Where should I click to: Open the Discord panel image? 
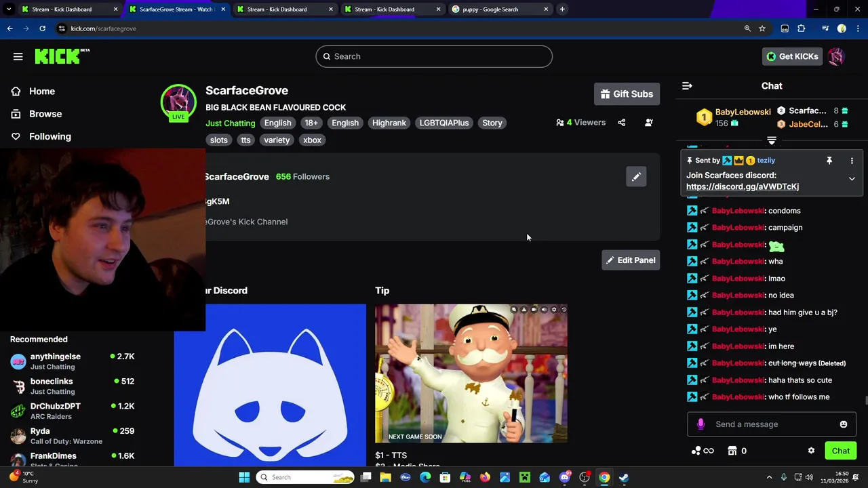tap(270, 385)
